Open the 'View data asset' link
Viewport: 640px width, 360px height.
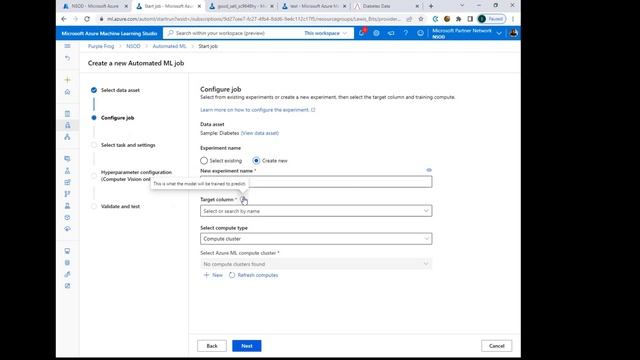[x=260, y=133]
